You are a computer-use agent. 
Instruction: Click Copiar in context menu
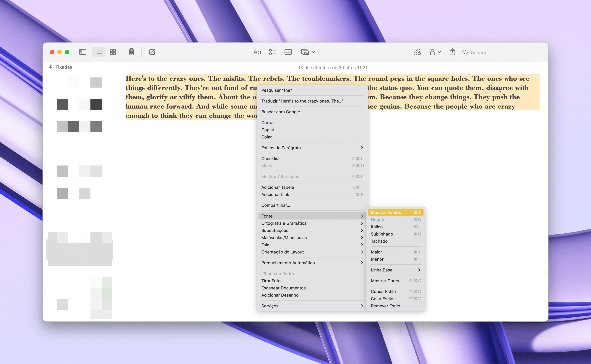point(312,130)
